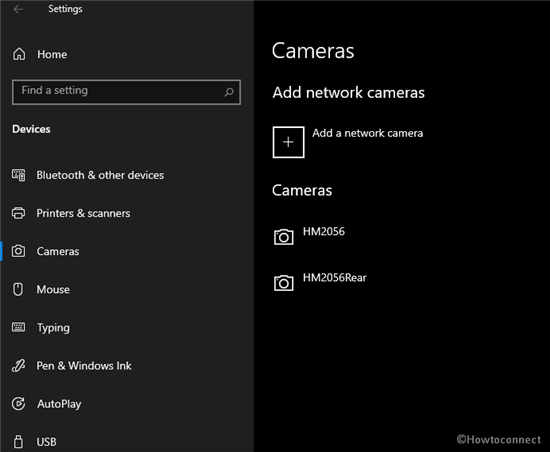Click the pen icon for Windows Ink
This screenshot has height=452, width=550.
pos(18,365)
